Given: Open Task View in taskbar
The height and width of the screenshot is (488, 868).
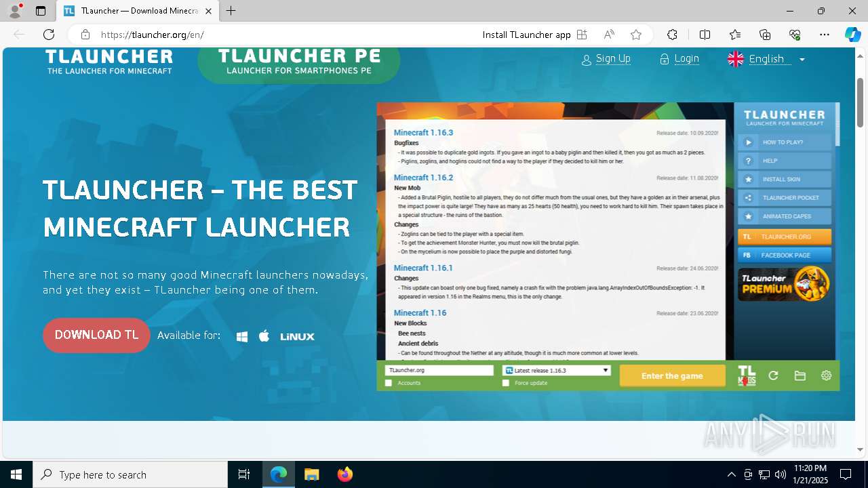Looking at the screenshot, I should pyautogui.click(x=244, y=474).
